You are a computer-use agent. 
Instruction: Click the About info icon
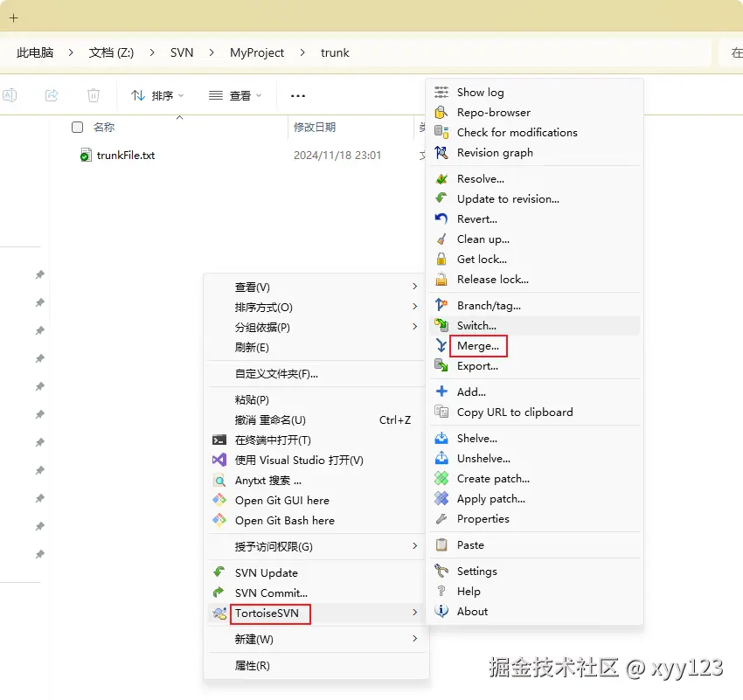point(441,611)
